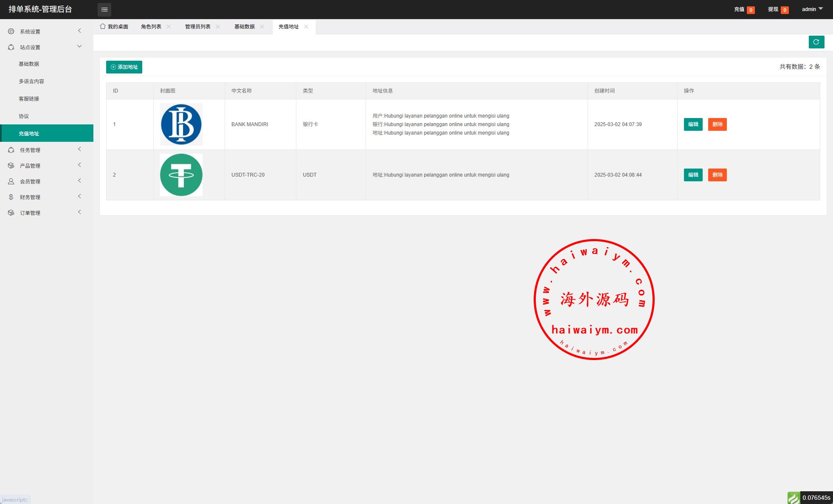Click the 会员管理 user icon
Viewport: 833px width, 504px height.
point(11,181)
